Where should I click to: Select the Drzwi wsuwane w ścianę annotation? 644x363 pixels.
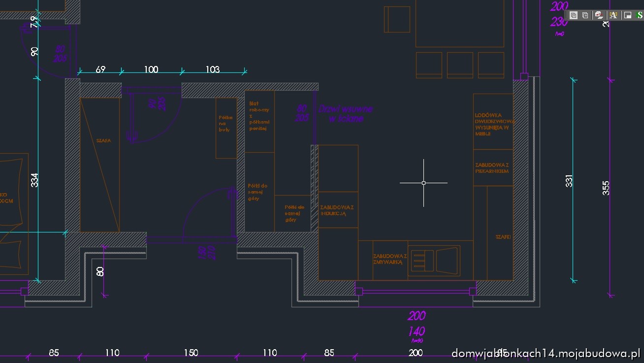(346, 113)
